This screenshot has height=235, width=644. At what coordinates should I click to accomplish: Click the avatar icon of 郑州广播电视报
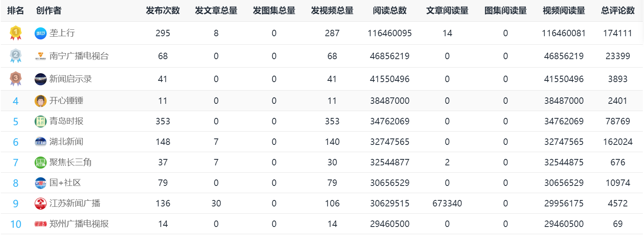[x=41, y=224]
